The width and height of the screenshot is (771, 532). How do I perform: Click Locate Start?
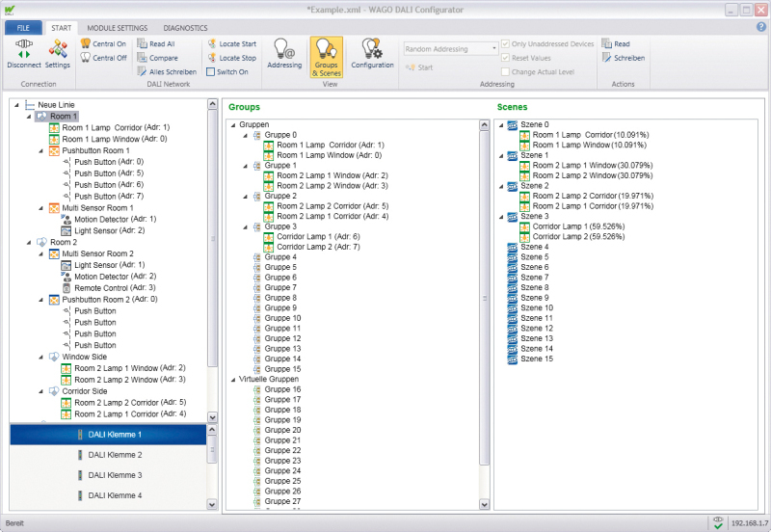coord(231,43)
